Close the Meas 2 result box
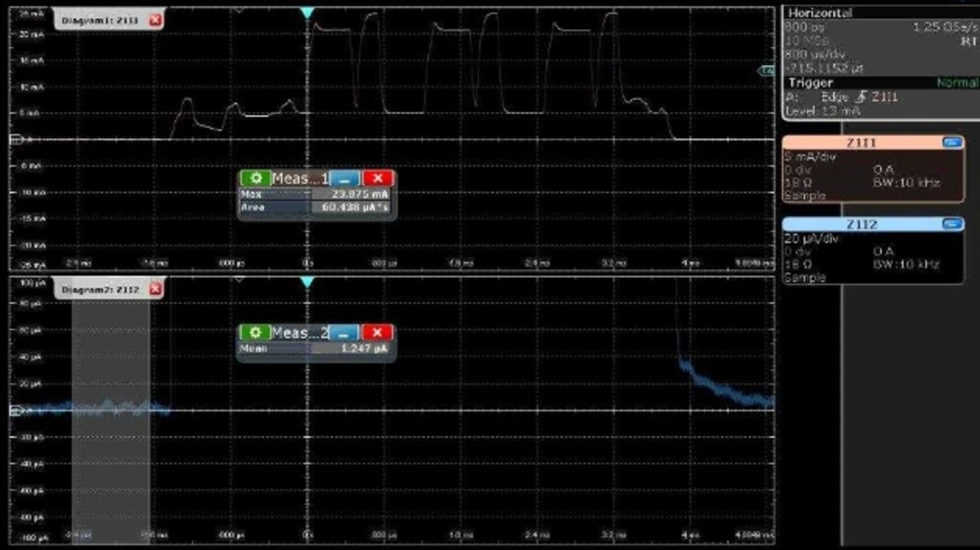The height and width of the screenshot is (550, 980). click(377, 333)
